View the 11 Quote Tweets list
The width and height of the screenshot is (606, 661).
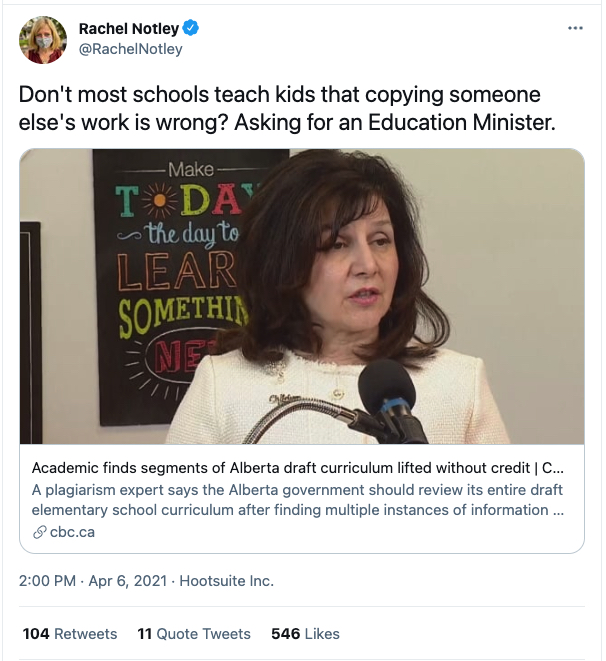[194, 634]
